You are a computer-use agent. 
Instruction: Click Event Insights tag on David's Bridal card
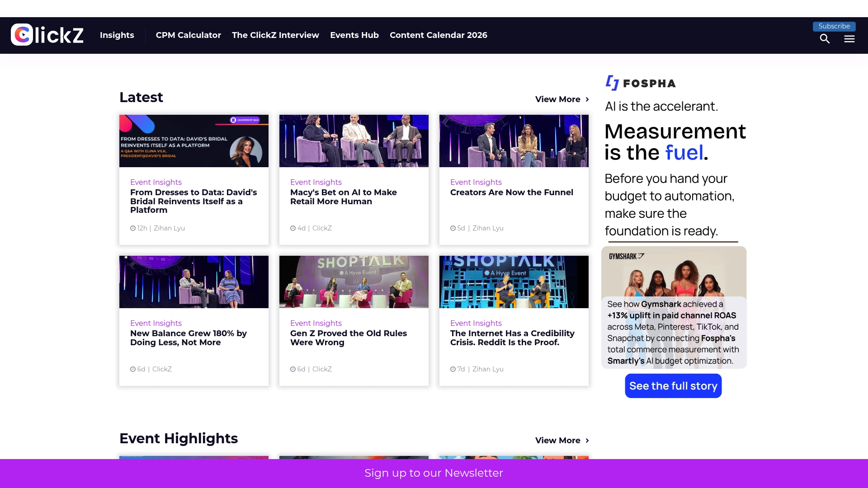pos(156,182)
